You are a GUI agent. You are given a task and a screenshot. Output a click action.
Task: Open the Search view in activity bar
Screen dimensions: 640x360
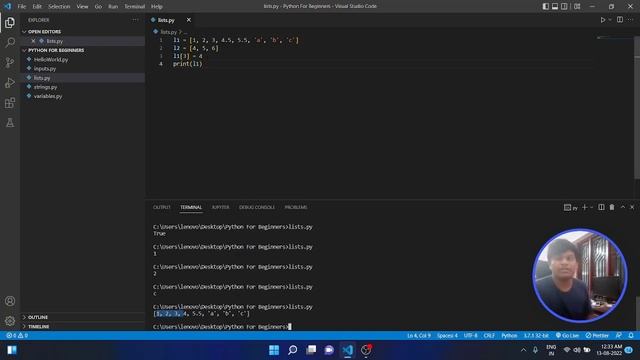(x=10, y=42)
